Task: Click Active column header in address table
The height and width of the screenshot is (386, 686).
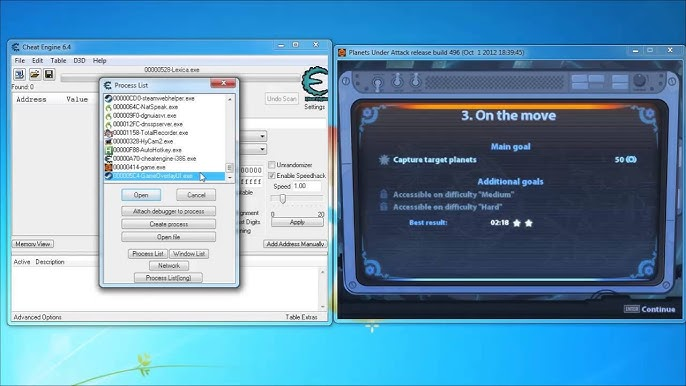Action: pos(22,262)
